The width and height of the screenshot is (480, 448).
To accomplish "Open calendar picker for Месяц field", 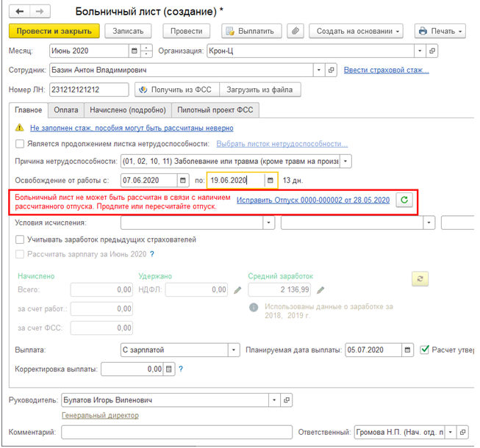I will tap(134, 51).
